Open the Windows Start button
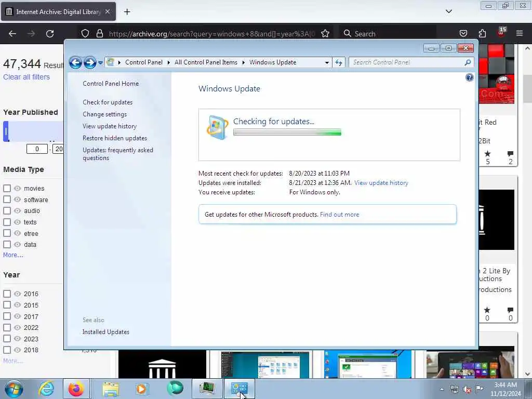Image resolution: width=532 pixels, height=399 pixels. (14, 389)
